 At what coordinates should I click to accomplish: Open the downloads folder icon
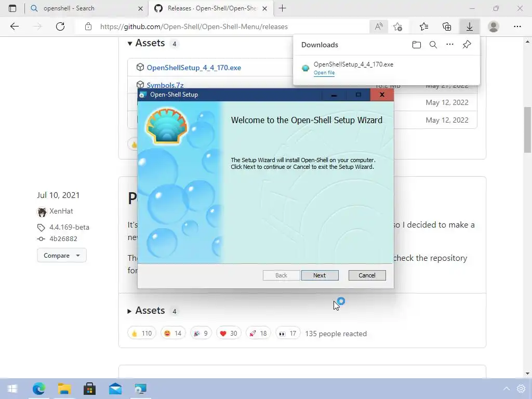point(416,45)
